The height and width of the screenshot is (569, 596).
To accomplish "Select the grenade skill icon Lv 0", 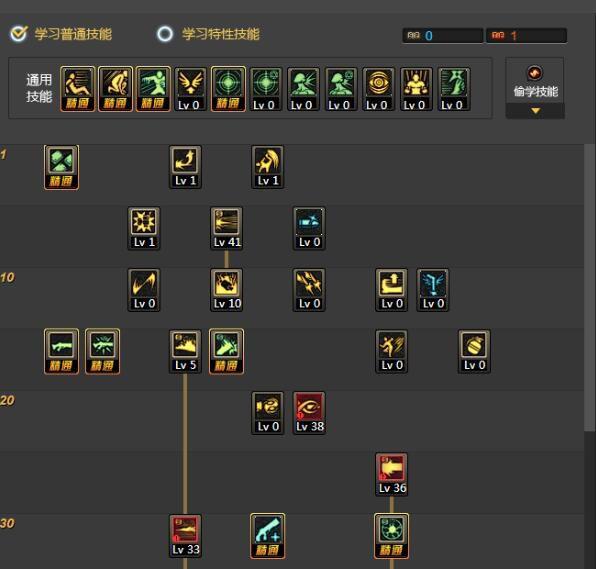I will click(474, 351).
